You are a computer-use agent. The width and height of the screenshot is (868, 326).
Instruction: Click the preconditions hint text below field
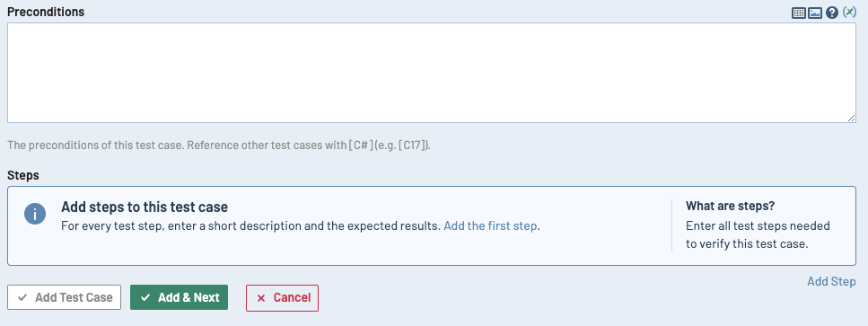click(x=219, y=146)
